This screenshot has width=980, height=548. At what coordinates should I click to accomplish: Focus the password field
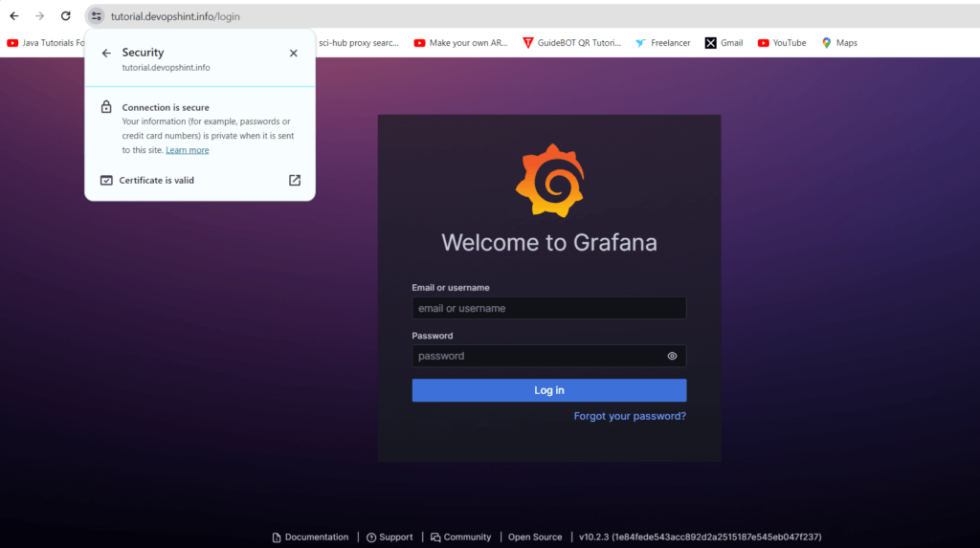tap(548, 356)
